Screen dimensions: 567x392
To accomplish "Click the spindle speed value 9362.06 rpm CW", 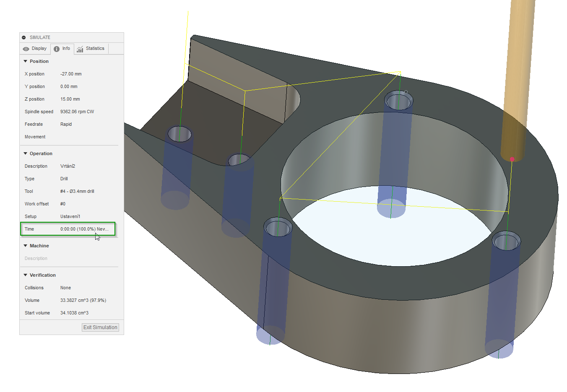I will coord(77,112).
